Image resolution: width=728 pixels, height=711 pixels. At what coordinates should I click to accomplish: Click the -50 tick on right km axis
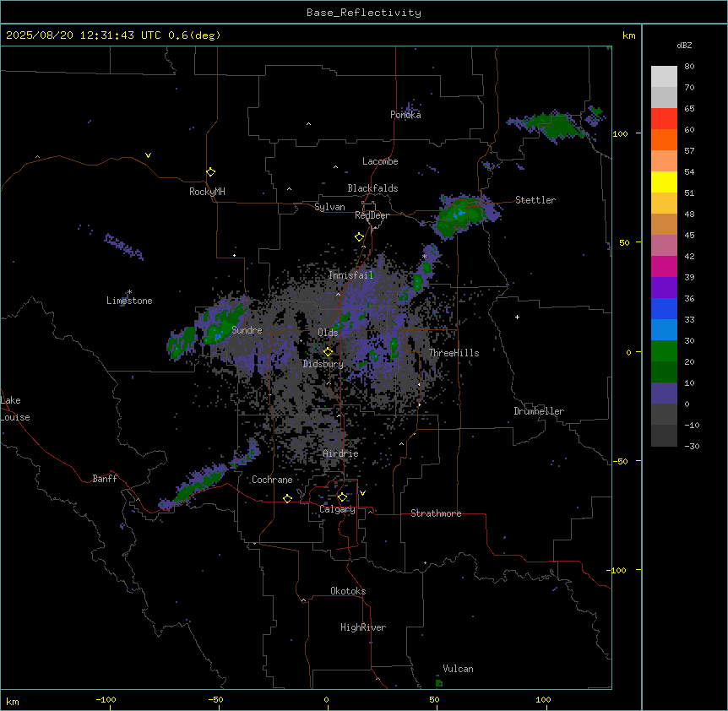coord(620,461)
